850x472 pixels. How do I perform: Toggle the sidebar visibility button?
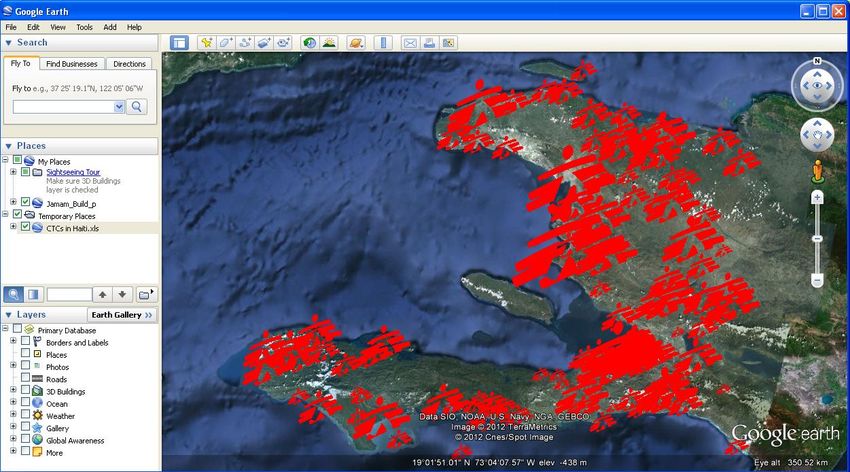tap(179, 43)
